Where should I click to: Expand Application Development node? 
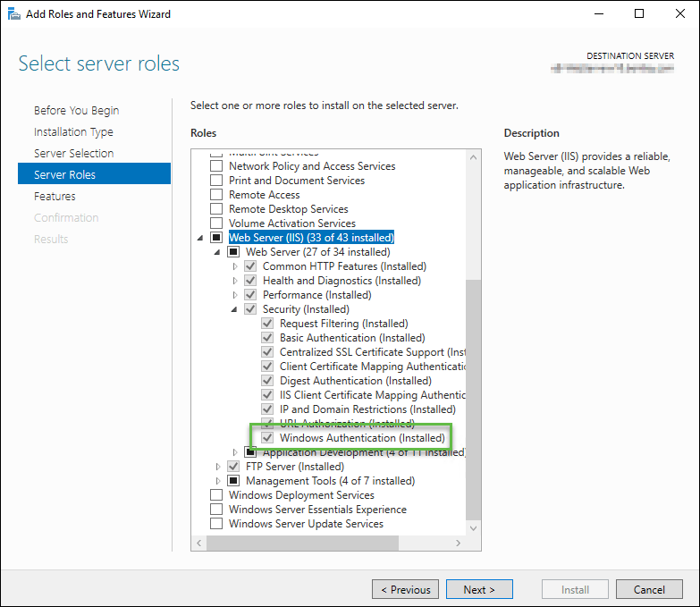(x=235, y=452)
